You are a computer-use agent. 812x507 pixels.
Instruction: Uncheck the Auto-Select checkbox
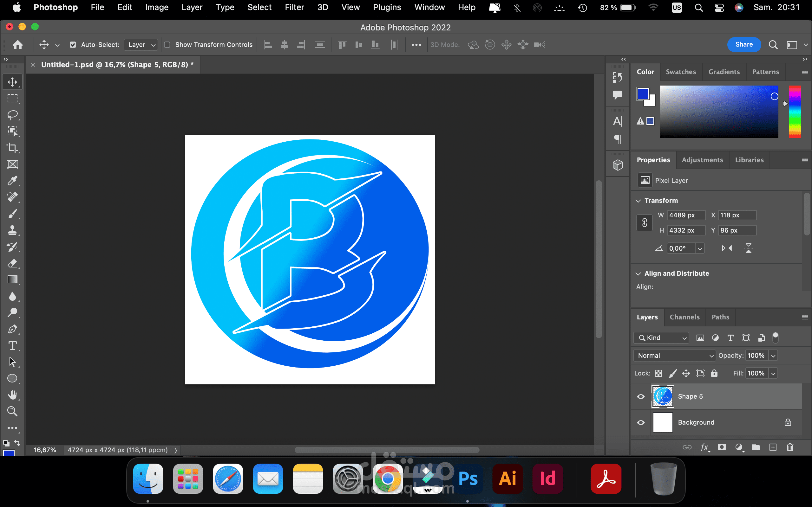[73, 45]
